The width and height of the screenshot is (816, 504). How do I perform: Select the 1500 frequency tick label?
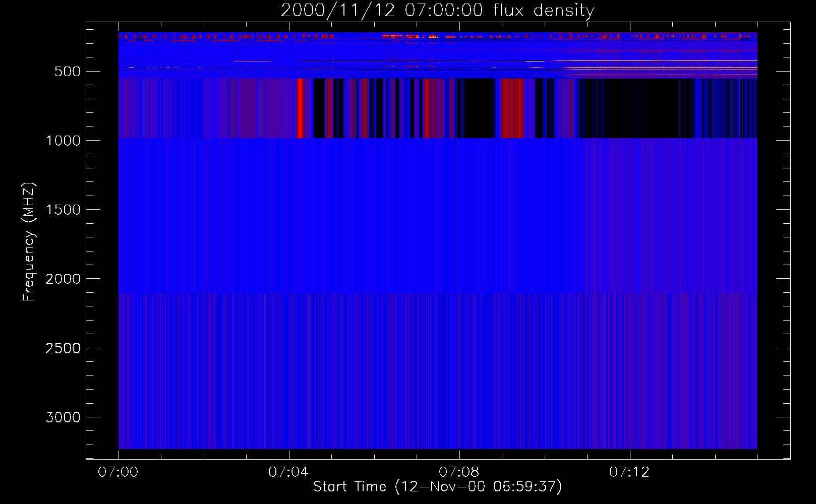click(63, 210)
